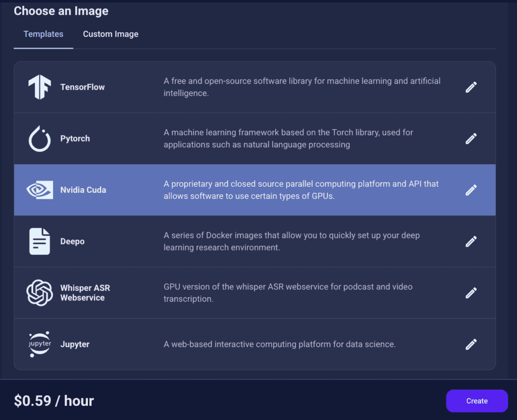Edit the TensorFlow template with pencil icon
Screen dimensions: 517x420
471,87
